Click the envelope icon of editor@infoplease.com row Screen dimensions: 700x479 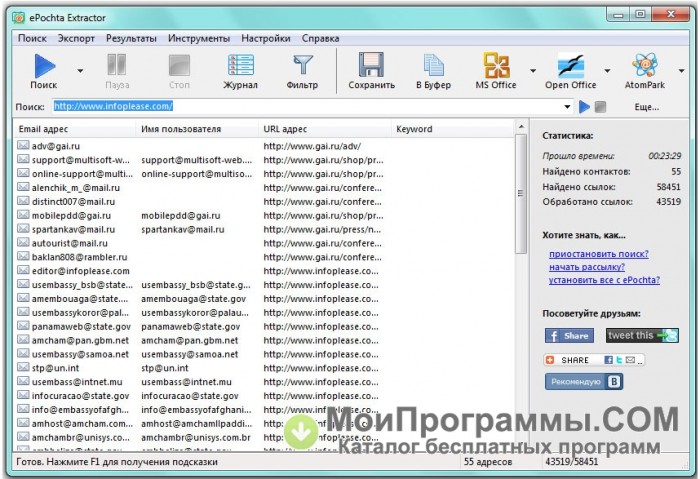click(x=23, y=271)
